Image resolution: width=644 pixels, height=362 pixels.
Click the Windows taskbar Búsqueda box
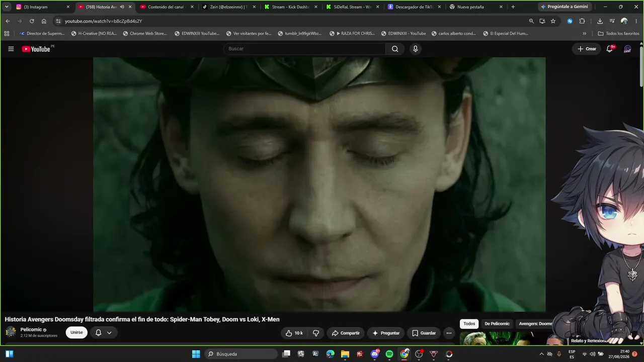(x=240, y=354)
